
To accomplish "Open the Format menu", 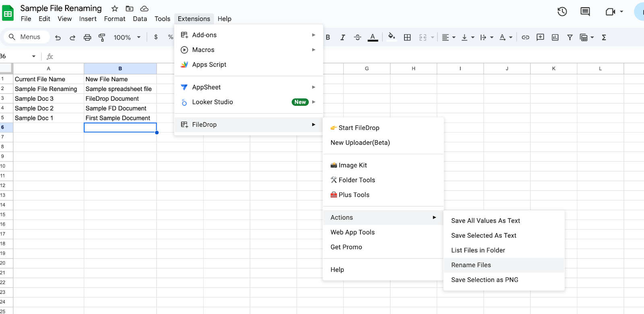I will (115, 19).
